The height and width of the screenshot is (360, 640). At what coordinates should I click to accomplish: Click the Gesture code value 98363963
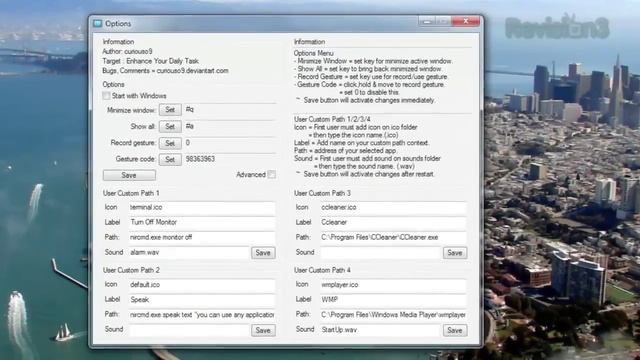click(200, 159)
